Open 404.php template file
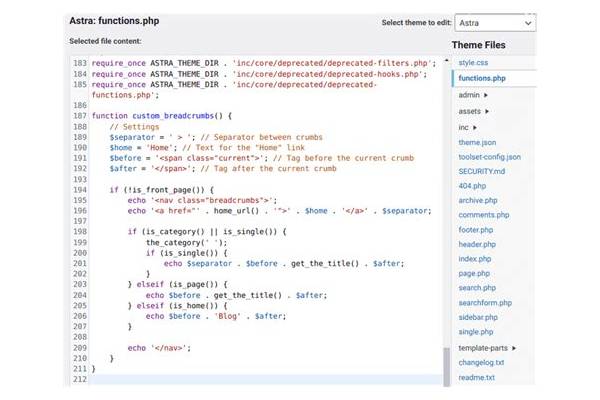The width and height of the screenshot is (600, 400). 472,186
